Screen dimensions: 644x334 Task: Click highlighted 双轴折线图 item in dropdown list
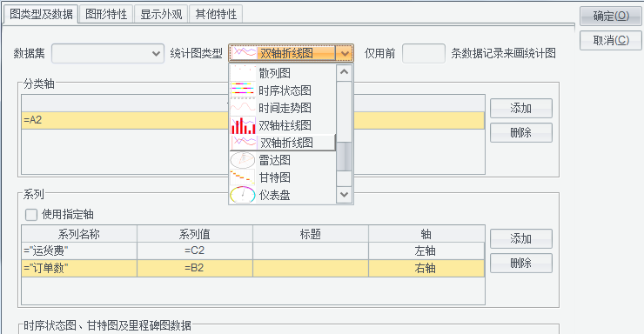(283, 143)
